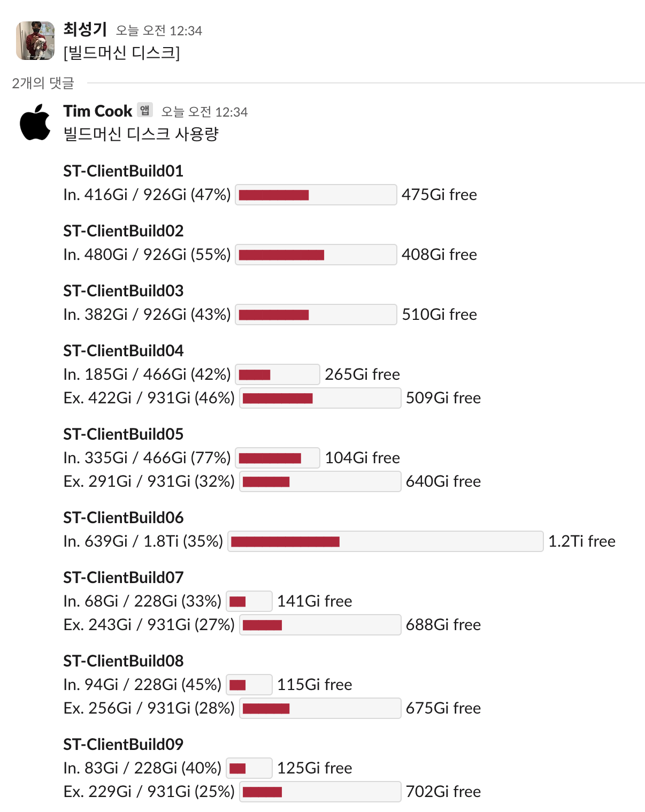This screenshot has height=812, width=645.
Task: Click ST-ClientBuild07 internal 33% usage bar
Action: (x=249, y=601)
